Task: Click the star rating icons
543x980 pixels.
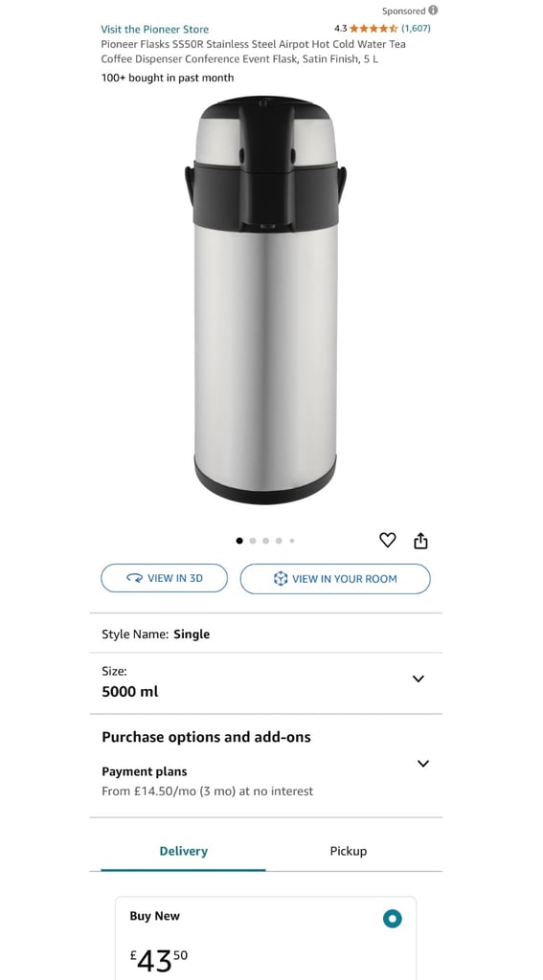Action: click(x=373, y=28)
